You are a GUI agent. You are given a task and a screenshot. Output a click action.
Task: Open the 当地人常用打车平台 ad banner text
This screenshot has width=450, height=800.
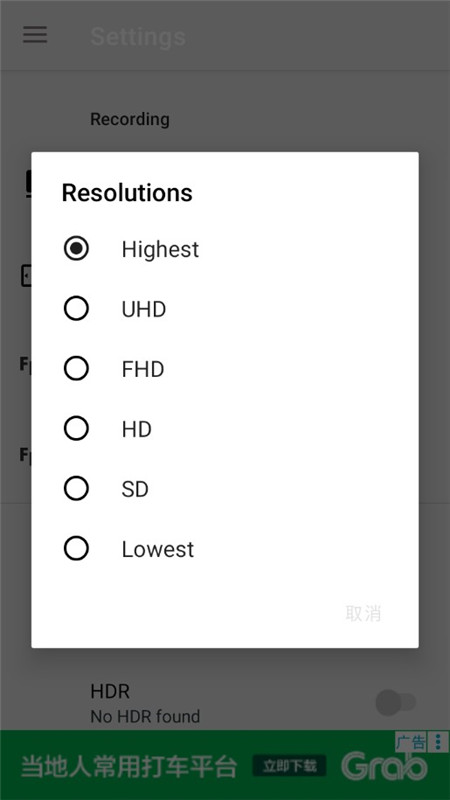pyautogui.click(x=129, y=766)
